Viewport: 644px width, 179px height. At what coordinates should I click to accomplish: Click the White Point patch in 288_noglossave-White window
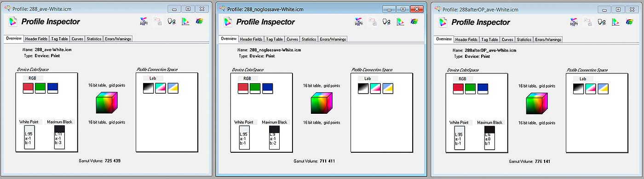tap(244, 137)
